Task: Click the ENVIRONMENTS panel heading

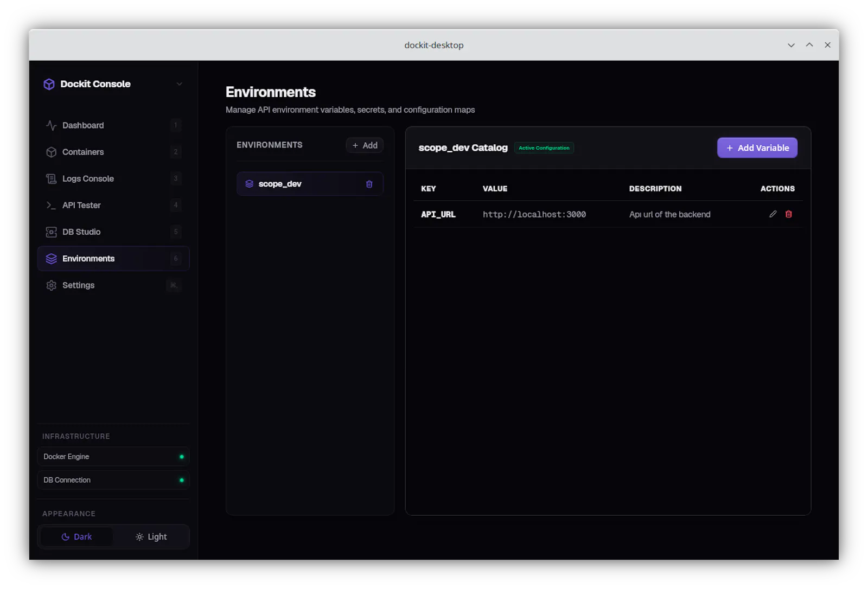Action: (270, 145)
